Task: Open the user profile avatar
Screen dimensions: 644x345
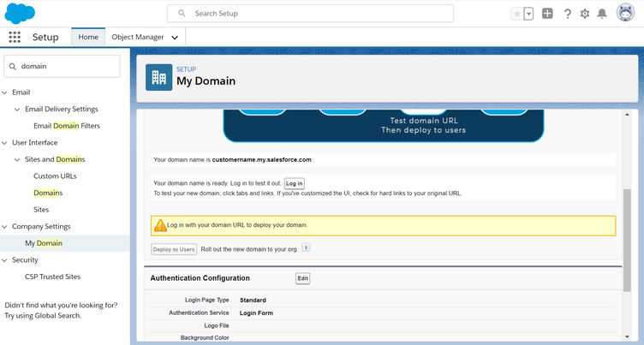Action: coord(625,13)
